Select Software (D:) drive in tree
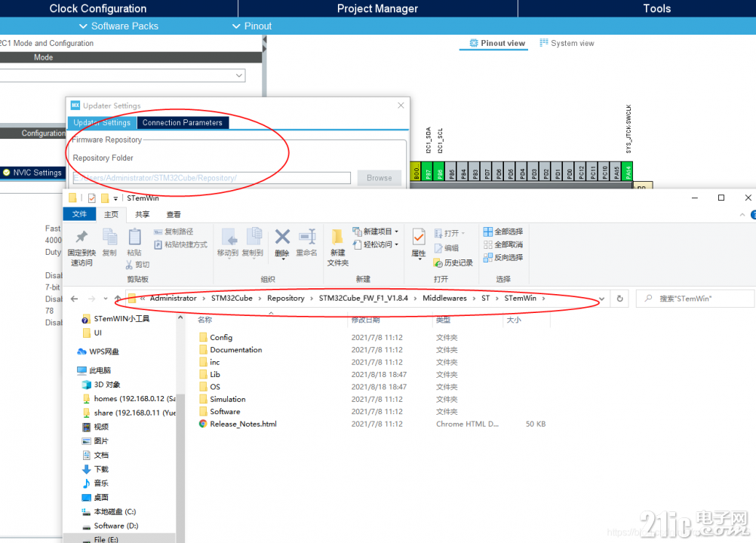Screen dimensions: 756x543 click(x=115, y=526)
